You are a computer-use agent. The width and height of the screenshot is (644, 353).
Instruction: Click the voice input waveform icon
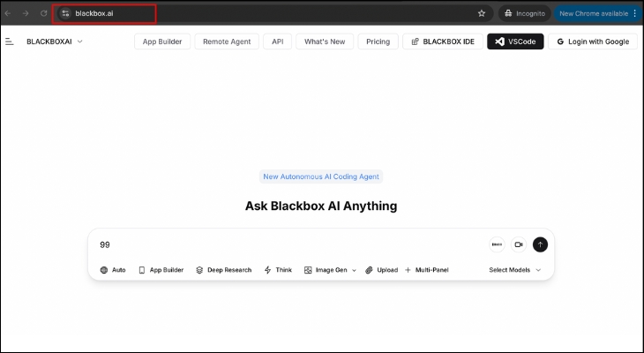(x=497, y=244)
